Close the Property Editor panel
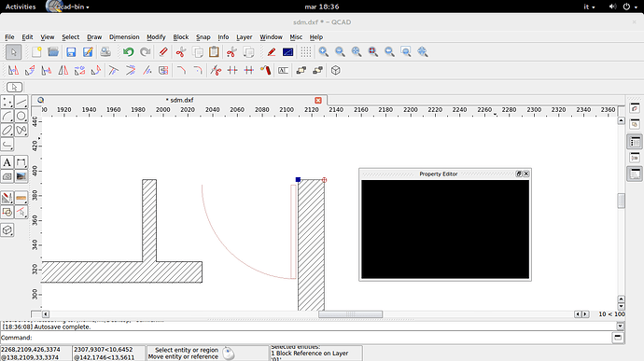644x361 pixels. tap(526, 174)
